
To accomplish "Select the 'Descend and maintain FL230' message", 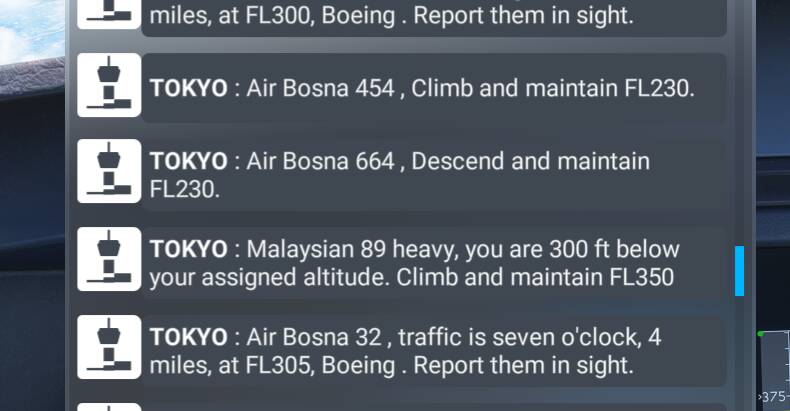I will pyautogui.click(x=434, y=175).
